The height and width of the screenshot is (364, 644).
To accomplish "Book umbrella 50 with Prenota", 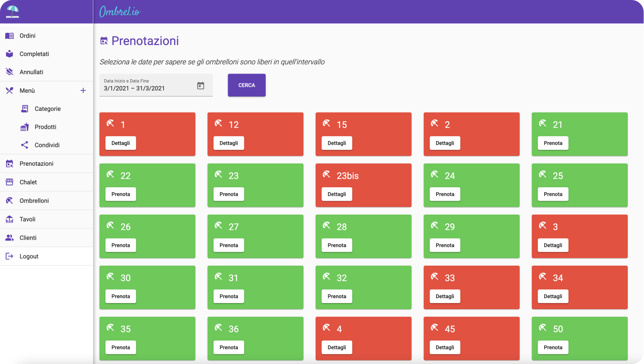I will pyautogui.click(x=553, y=347).
